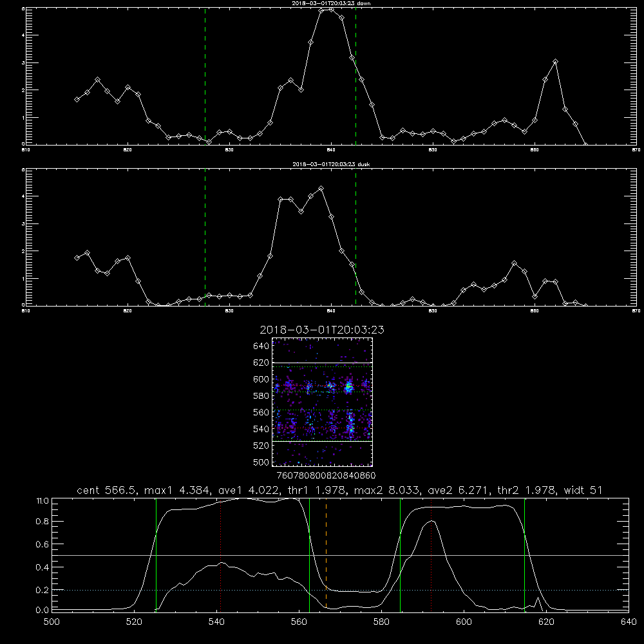Click the "2018-03-01T20:03:23 dusk" plot title
This screenshot has height=644, width=644.
pyautogui.click(x=331, y=164)
